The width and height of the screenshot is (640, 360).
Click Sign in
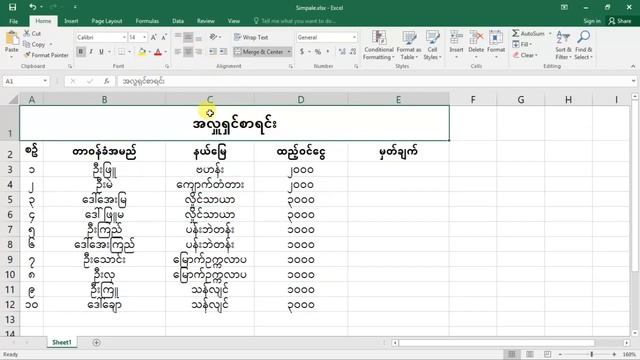pyautogui.click(x=592, y=21)
